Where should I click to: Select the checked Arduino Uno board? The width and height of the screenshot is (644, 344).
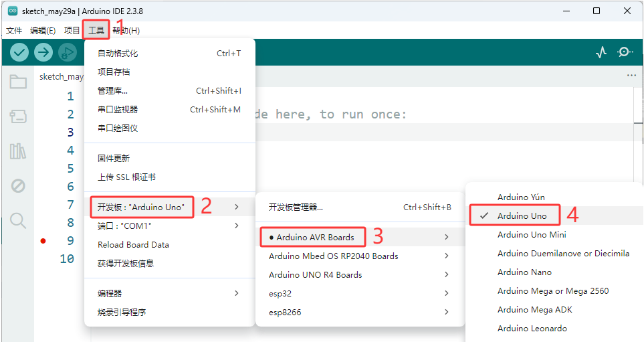[x=554, y=216]
